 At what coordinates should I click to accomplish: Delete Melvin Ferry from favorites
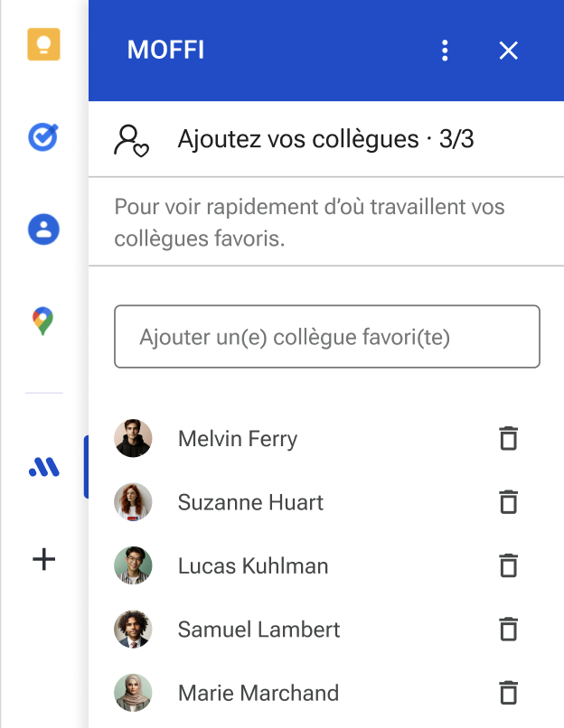click(x=508, y=438)
